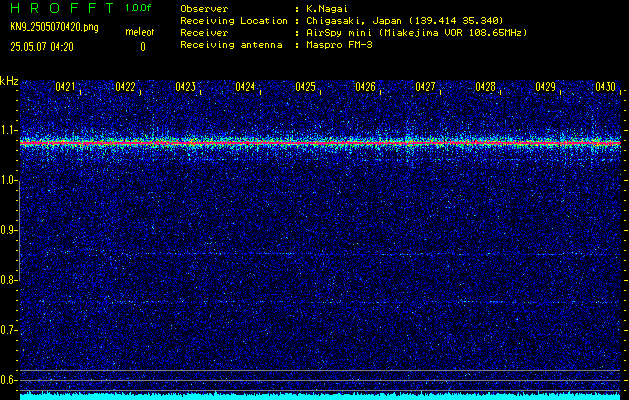
Task: Click frequency axis label 0.6
Action: [x=8, y=380]
